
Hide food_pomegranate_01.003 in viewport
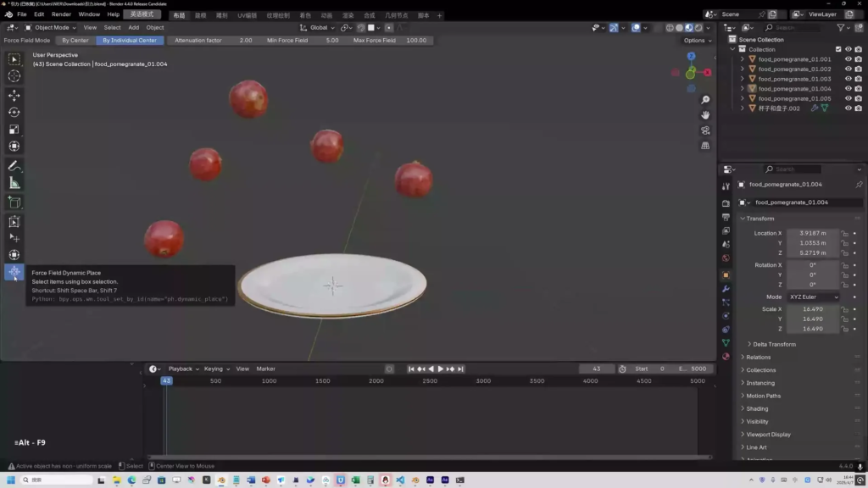[848, 79]
